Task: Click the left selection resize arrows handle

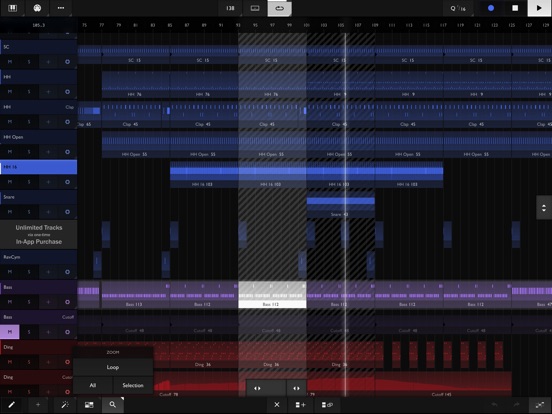Action: (257, 388)
